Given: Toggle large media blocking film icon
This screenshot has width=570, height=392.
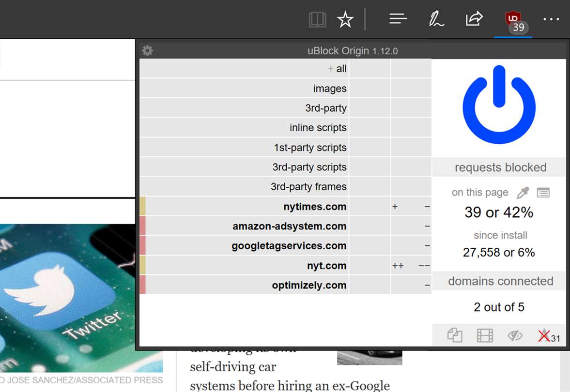Looking at the screenshot, I should (485, 335).
